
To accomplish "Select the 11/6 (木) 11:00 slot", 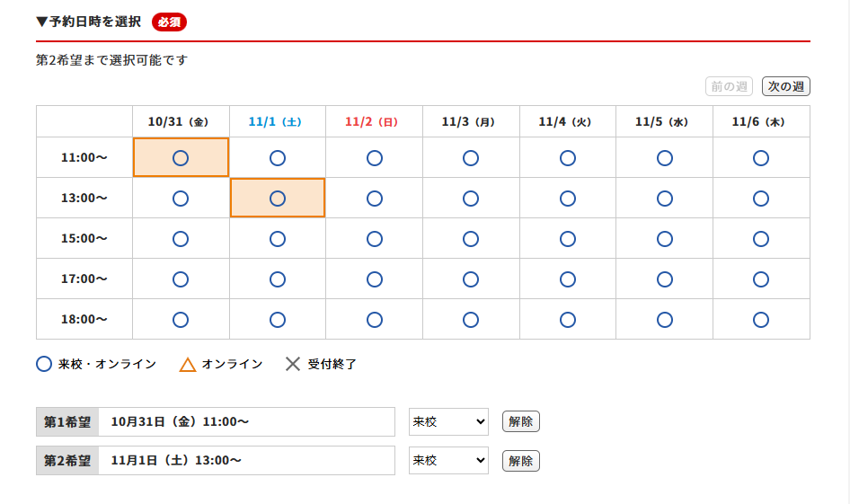I will 761,158.
